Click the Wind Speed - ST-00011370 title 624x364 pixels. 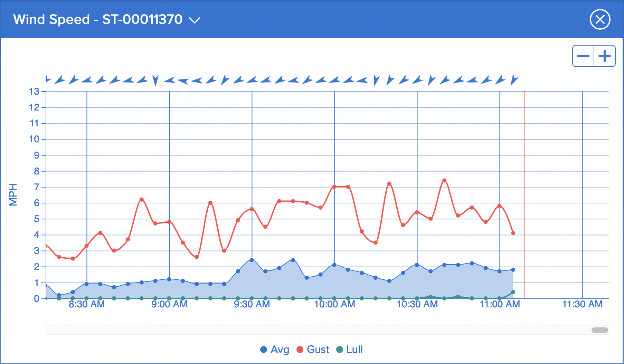(98, 19)
